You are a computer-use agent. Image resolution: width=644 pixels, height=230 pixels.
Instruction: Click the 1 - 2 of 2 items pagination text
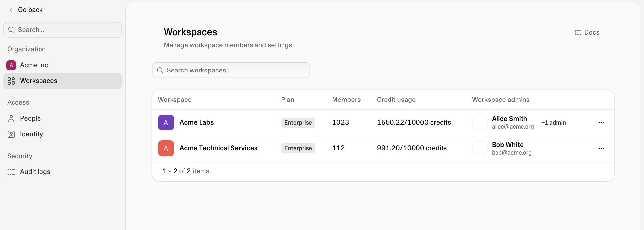click(186, 171)
